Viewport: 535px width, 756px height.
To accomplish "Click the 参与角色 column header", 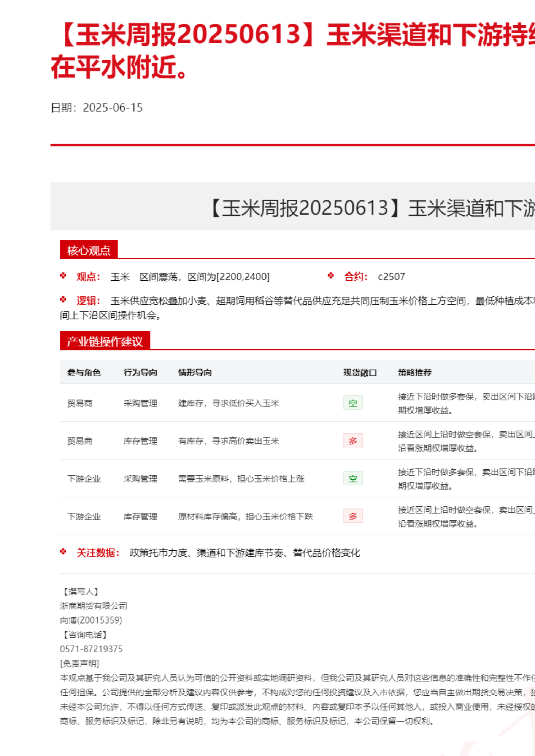I will (x=84, y=373).
